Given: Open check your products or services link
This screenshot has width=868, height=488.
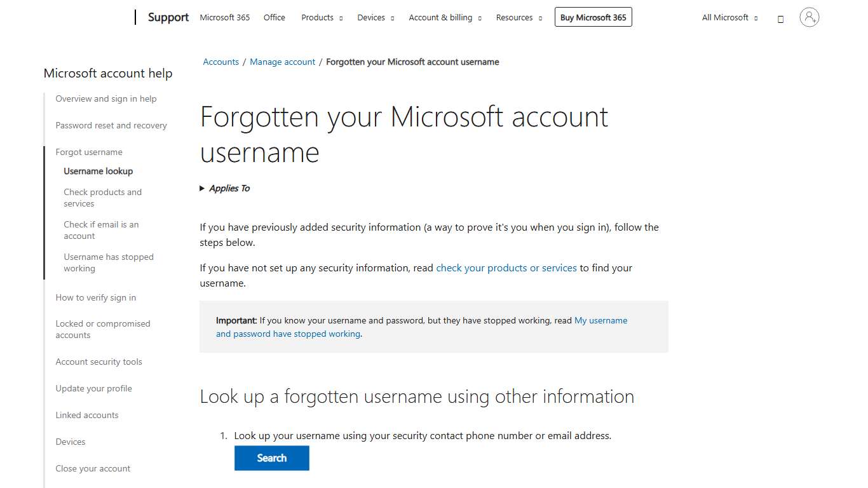Looking at the screenshot, I should coord(506,268).
